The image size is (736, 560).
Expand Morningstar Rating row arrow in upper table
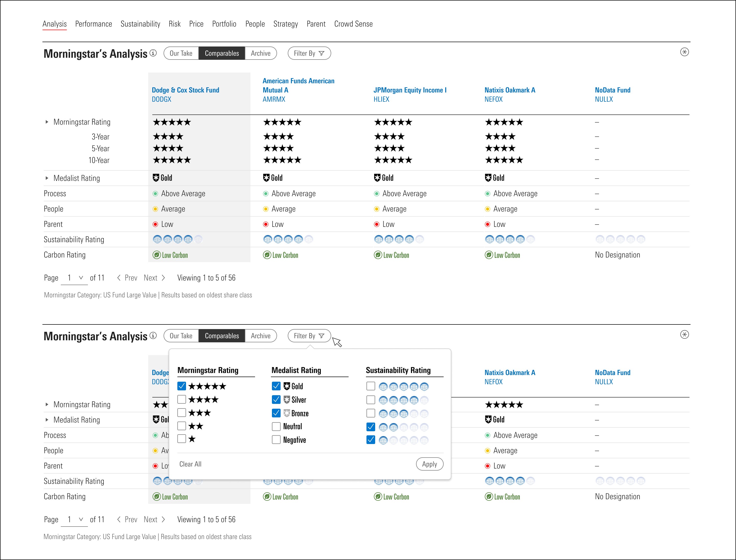[47, 122]
